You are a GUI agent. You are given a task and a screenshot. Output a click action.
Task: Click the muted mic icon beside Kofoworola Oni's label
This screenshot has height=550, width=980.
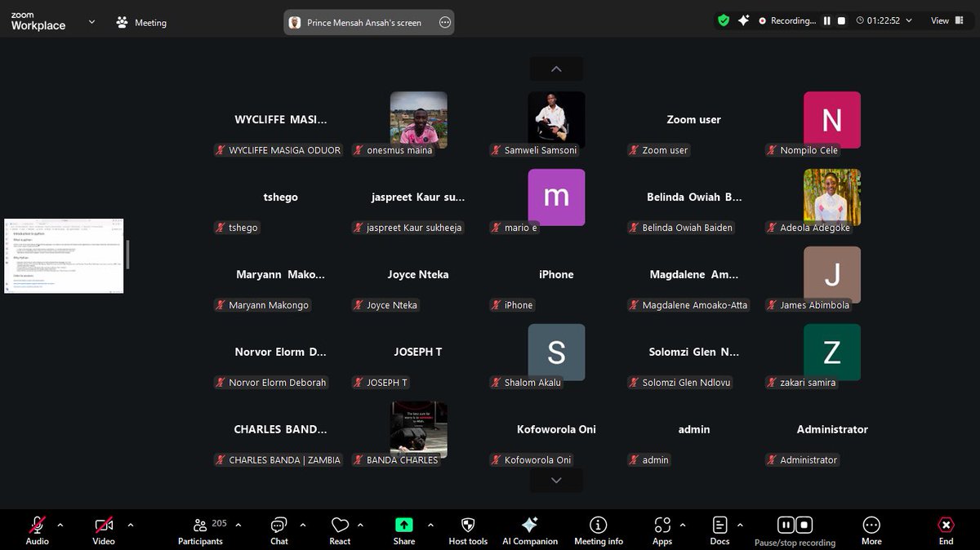click(496, 460)
